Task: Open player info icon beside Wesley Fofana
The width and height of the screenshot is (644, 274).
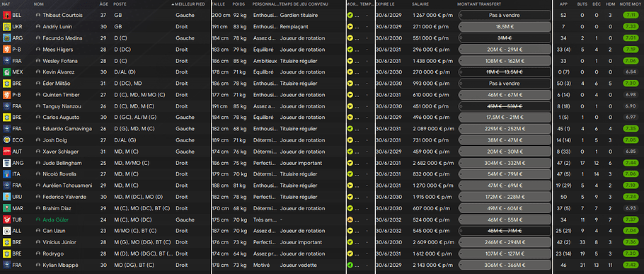Action: click(38, 61)
